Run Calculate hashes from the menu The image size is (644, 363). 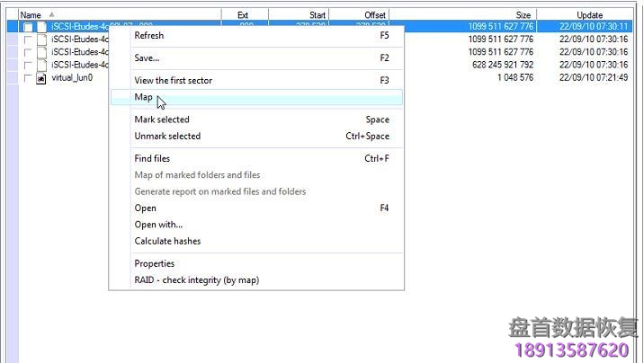[167, 241]
